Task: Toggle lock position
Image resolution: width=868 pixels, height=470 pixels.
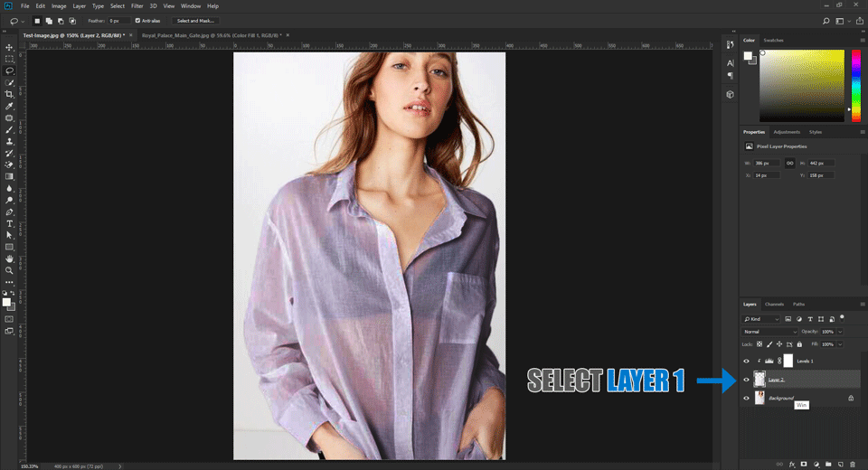Action: point(779,344)
